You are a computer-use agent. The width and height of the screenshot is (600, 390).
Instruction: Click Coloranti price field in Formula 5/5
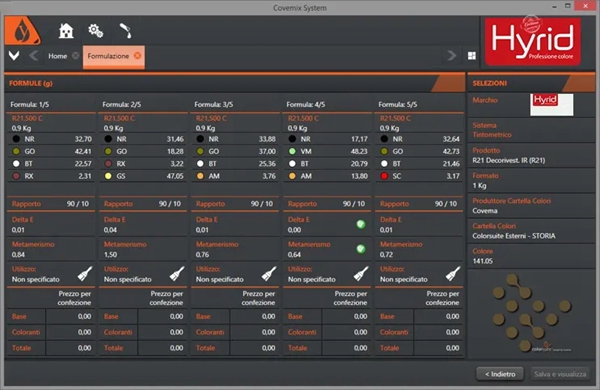point(438,332)
